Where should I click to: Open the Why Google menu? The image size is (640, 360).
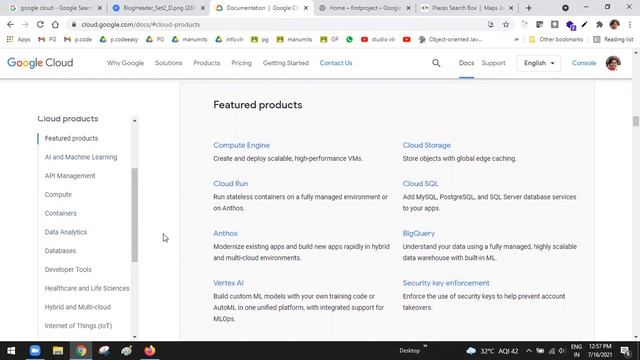(125, 63)
